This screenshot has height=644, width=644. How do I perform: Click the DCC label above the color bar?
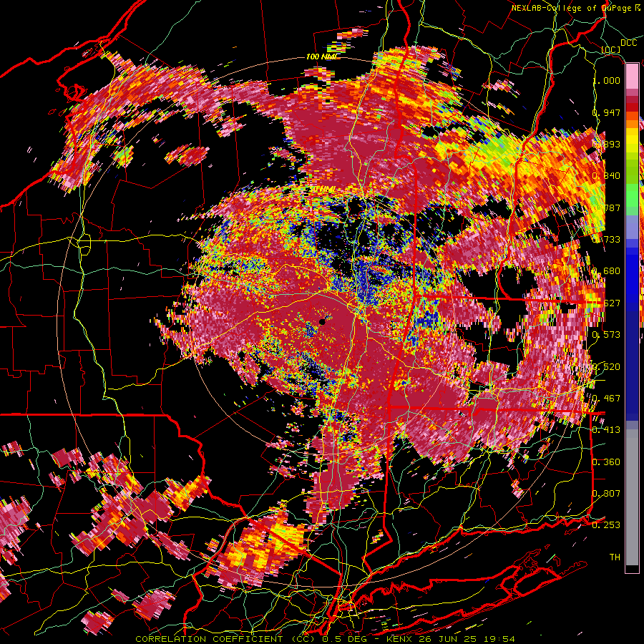pos(628,43)
